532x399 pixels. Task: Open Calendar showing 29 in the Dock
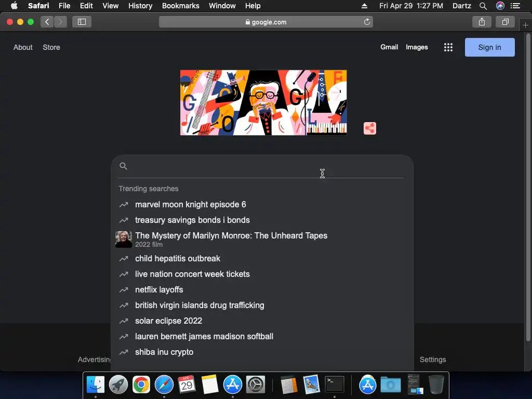(187, 384)
